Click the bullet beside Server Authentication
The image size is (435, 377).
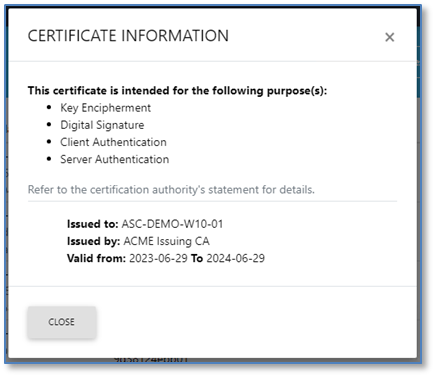point(49,159)
